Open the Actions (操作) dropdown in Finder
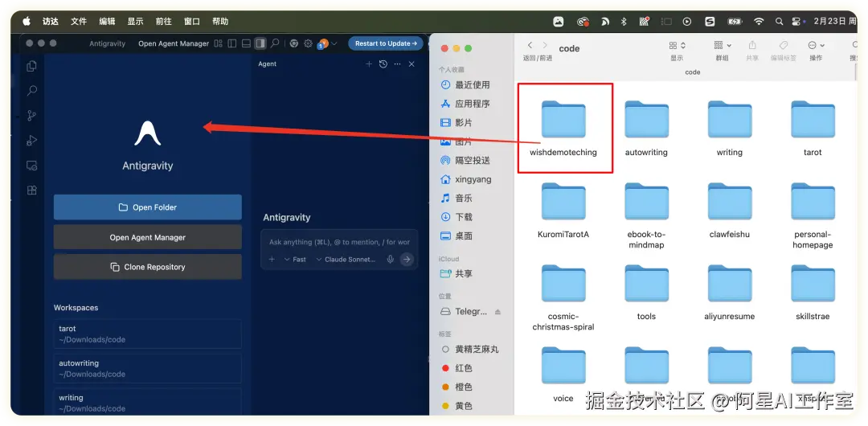 [816, 46]
